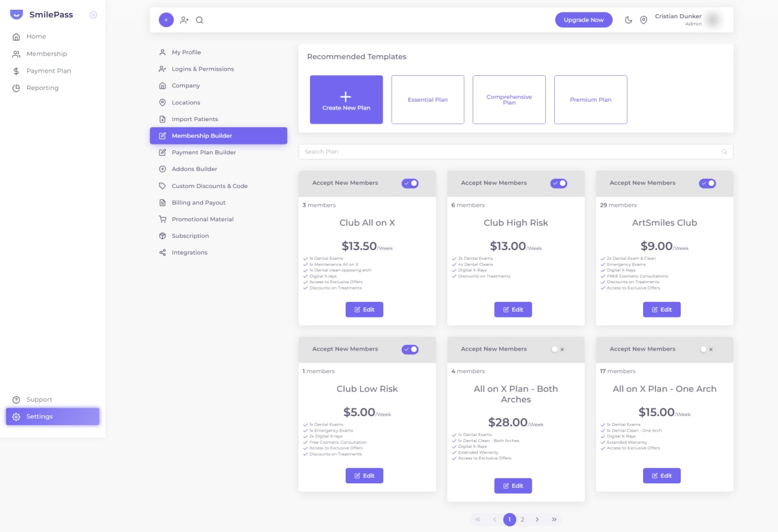
Task: Click the $5.00 price on Club Low Risk
Action: click(x=359, y=412)
